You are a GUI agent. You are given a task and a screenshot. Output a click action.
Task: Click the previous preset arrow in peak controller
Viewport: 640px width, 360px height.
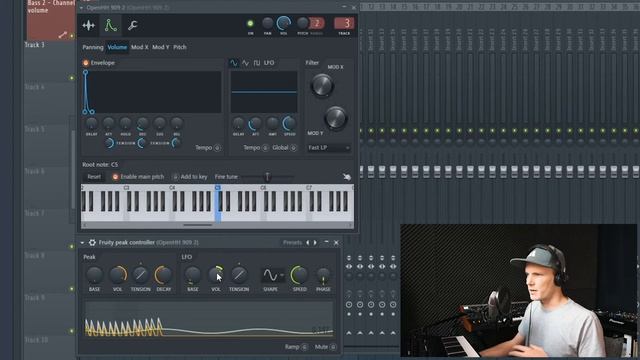(x=308, y=242)
